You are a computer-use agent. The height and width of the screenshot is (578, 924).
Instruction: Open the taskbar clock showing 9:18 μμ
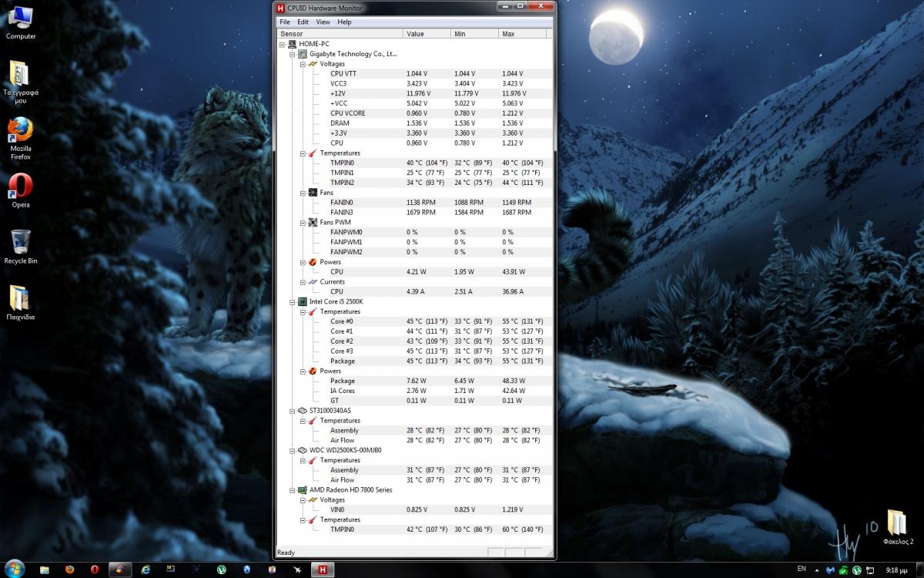(x=897, y=570)
